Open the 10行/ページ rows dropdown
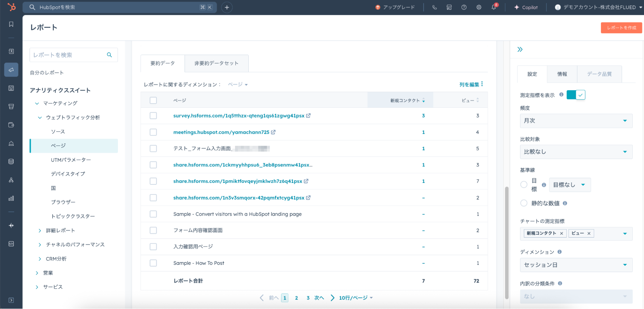This screenshot has width=644, height=309. tap(356, 298)
